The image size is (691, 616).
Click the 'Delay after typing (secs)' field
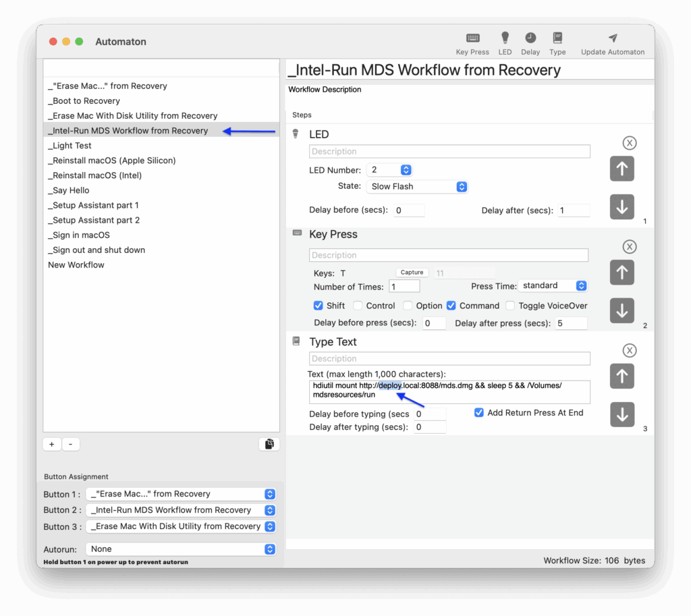click(x=430, y=427)
